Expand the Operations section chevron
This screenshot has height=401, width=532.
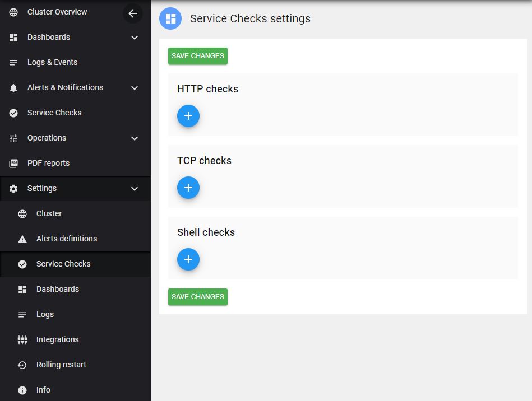(135, 138)
